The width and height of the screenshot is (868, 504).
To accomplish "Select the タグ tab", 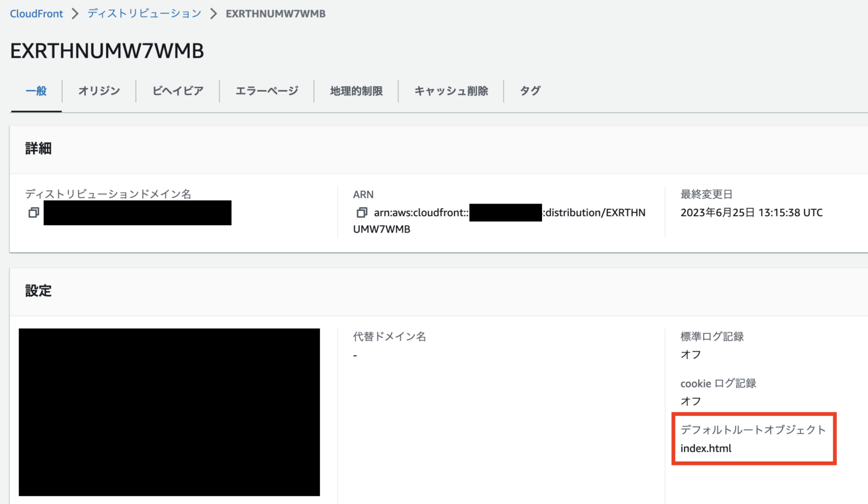I will click(530, 91).
